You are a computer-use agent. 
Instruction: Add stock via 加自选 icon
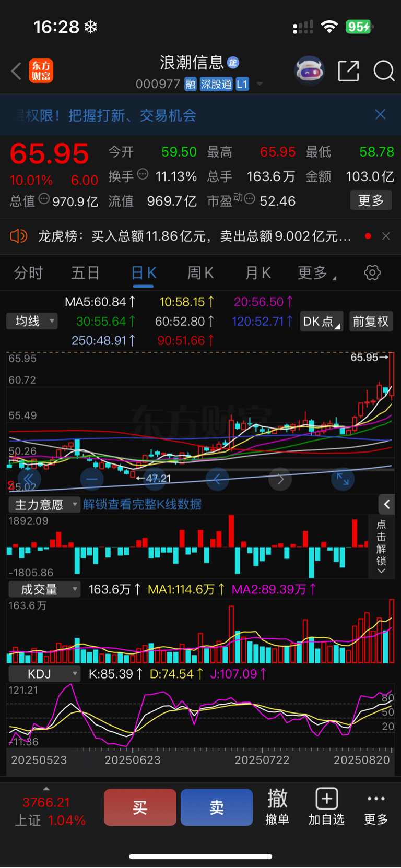point(326,806)
